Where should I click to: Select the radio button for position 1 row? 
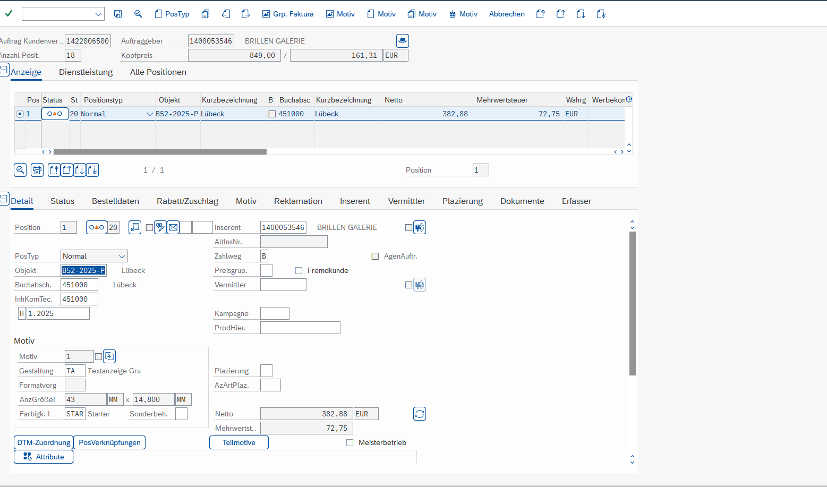coord(20,114)
